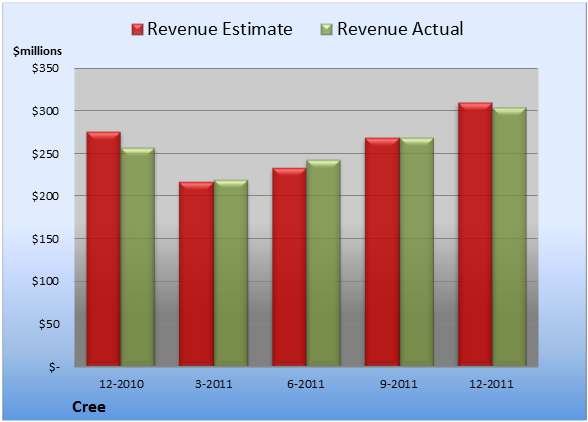The width and height of the screenshot is (588, 422).
Task: Select the Revenue Actual legend label
Action: click(x=400, y=29)
